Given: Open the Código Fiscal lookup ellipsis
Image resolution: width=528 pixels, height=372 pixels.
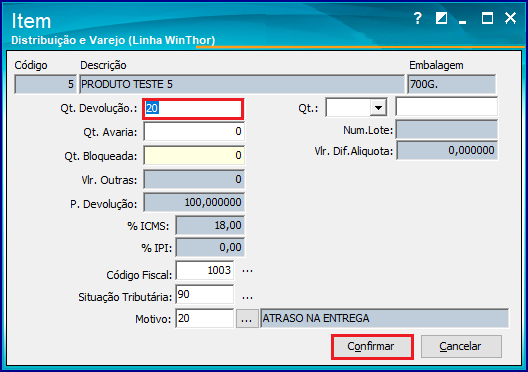Looking at the screenshot, I should click(x=248, y=271).
